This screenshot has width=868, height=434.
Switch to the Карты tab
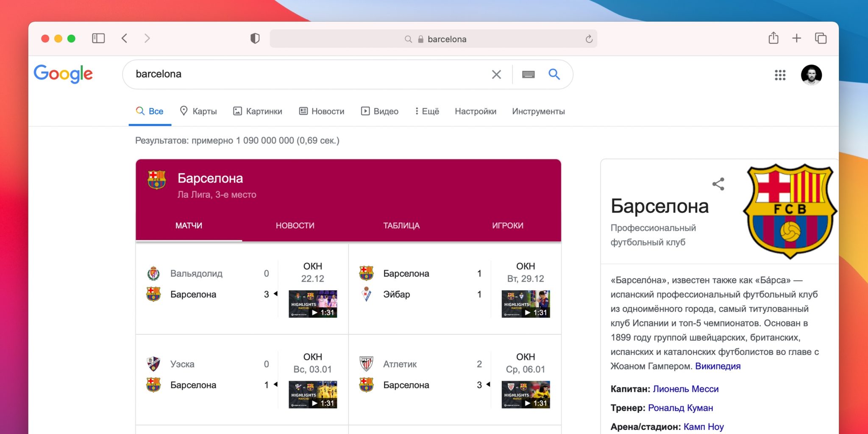[198, 111]
